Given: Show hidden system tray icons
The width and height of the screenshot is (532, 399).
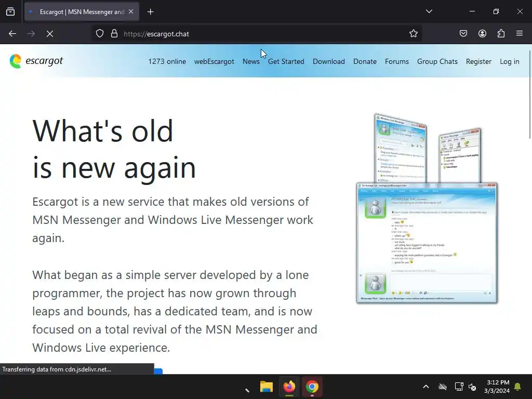Looking at the screenshot, I should click(426, 387).
